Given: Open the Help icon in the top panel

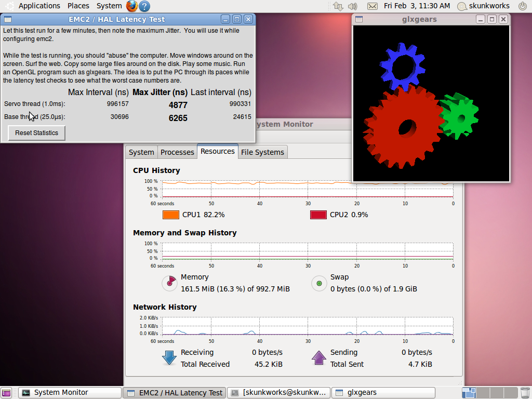Looking at the screenshot, I should tap(144, 6).
